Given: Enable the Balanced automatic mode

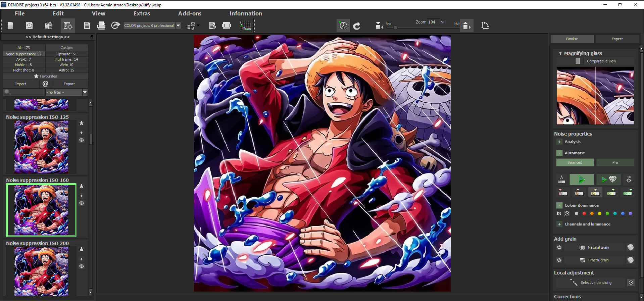Looking at the screenshot, I should tap(575, 162).
